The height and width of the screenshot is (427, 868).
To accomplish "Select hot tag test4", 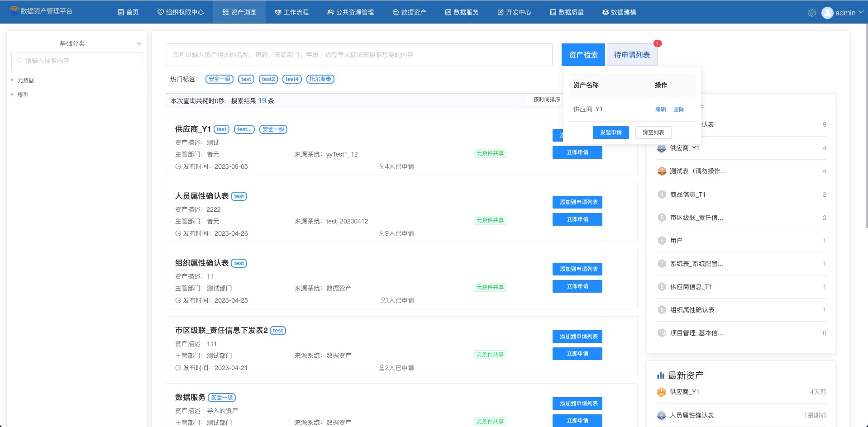I will coord(292,79).
